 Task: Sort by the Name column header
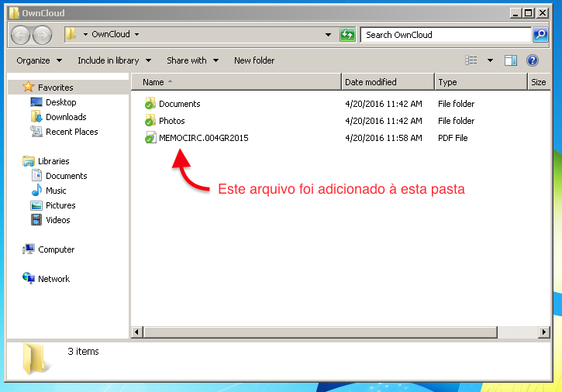(x=236, y=82)
